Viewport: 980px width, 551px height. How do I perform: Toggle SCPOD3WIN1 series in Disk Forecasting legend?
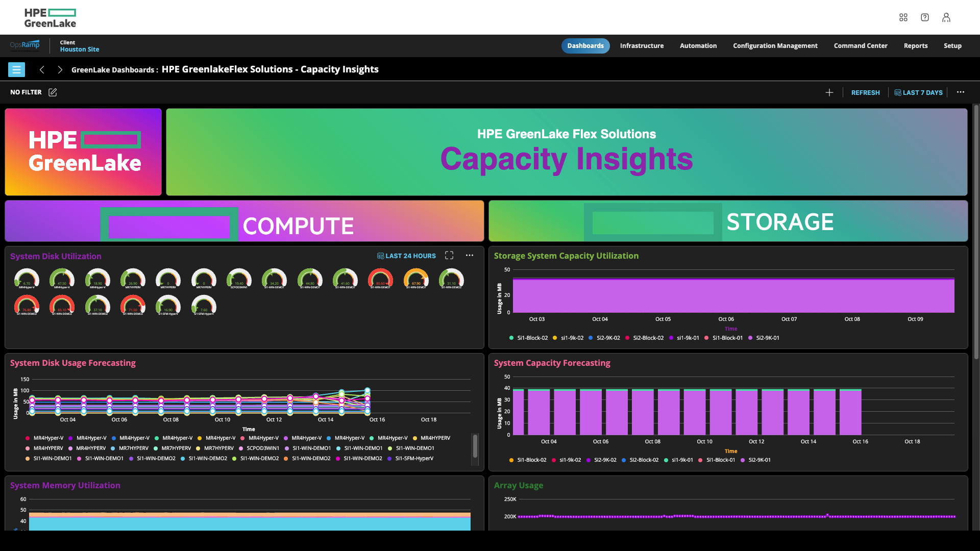pos(259,448)
